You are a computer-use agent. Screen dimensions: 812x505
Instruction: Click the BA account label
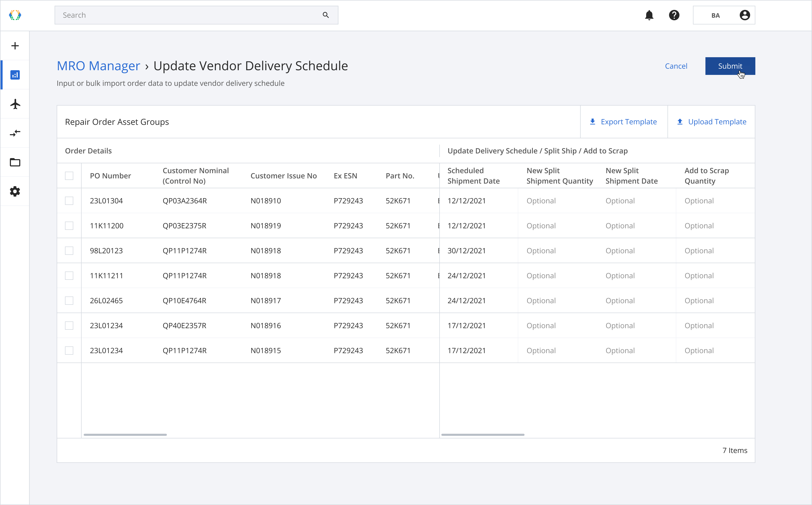tap(716, 15)
